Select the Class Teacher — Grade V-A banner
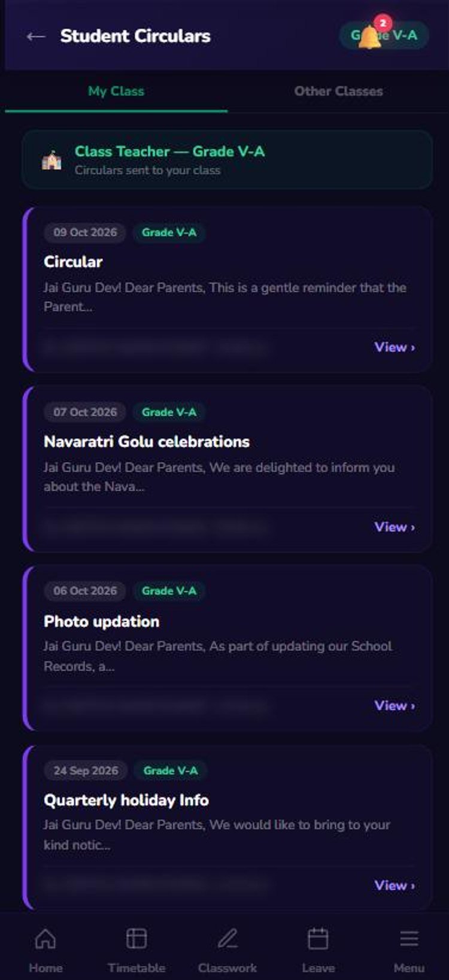Screen dimensions: 449x980 coord(227,160)
